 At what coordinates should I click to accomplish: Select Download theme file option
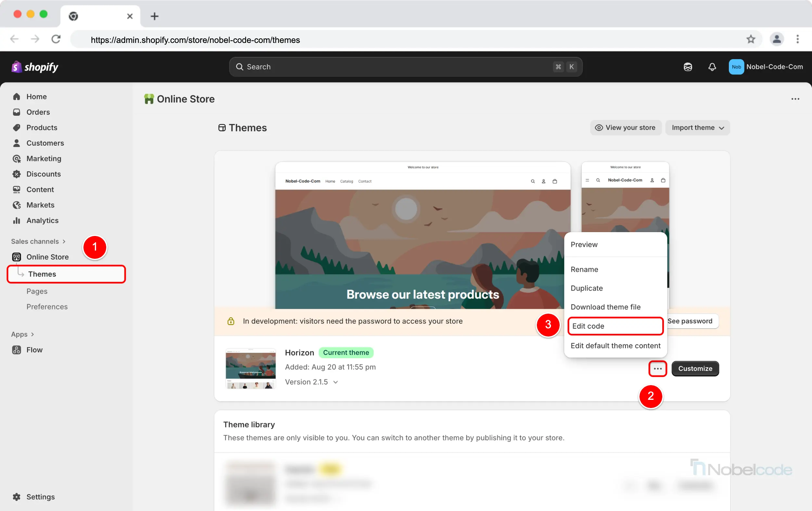coord(605,307)
